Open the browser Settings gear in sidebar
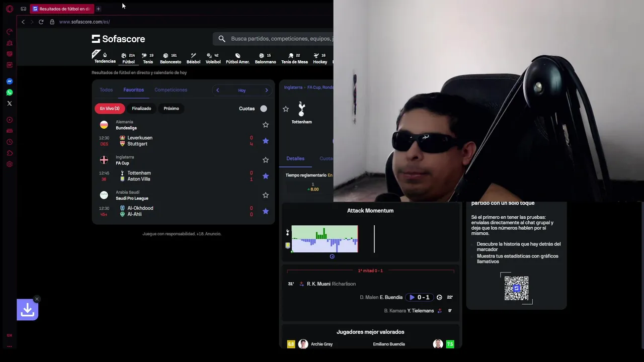This screenshot has width=644, height=362. point(9,164)
